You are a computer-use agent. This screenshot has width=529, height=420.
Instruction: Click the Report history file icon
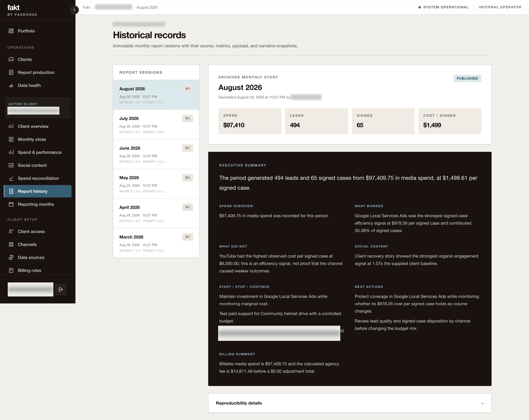pyautogui.click(x=11, y=191)
